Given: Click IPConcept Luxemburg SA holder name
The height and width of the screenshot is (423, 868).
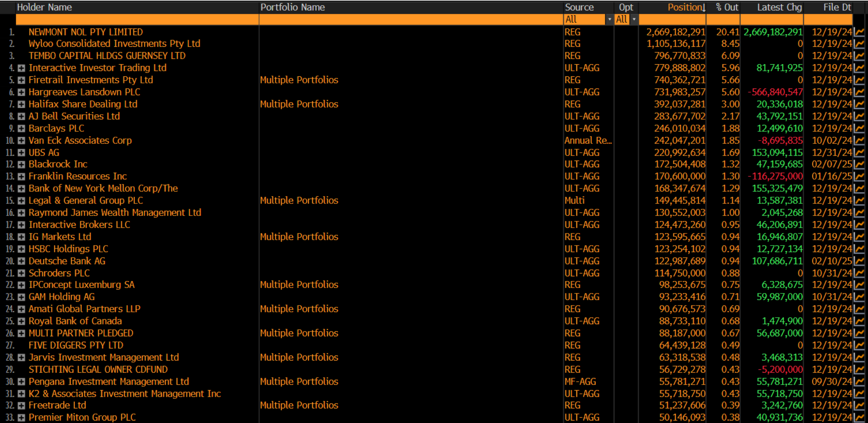Looking at the screenshot, I should click(81, 285).
